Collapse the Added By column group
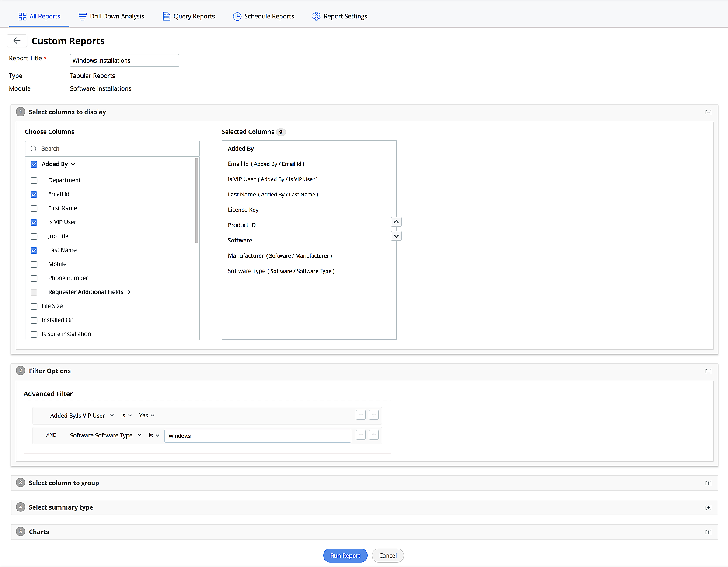This screenshot has height=567, width=728. click(x=73, y=164)
